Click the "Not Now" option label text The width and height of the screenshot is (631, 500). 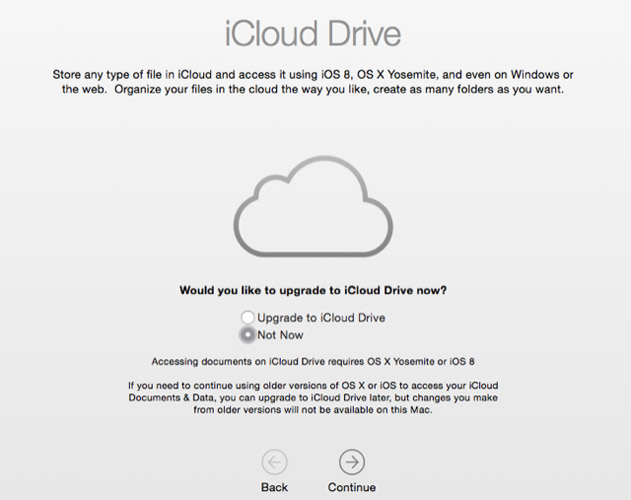coord(280,335)
